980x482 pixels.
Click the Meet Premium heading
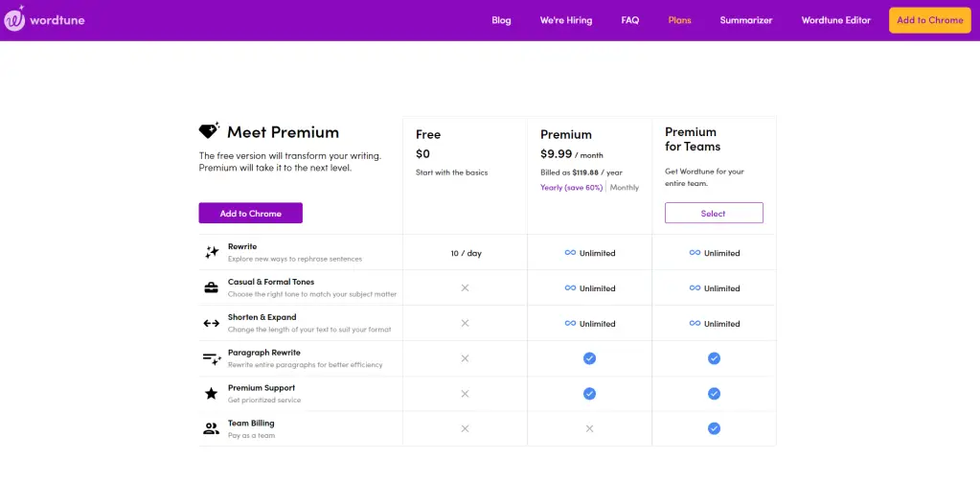[284, 132]
